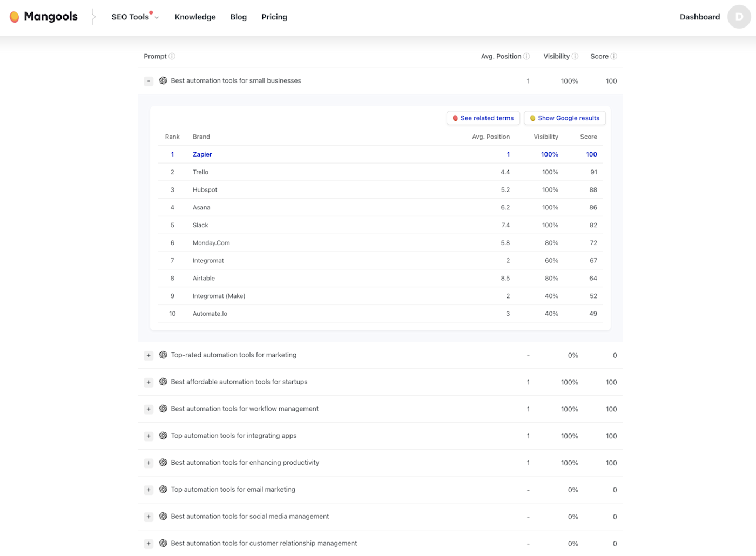This screenshot has width=756, height=556.
Task: Go to the Blog page
Action: [239, 17]
